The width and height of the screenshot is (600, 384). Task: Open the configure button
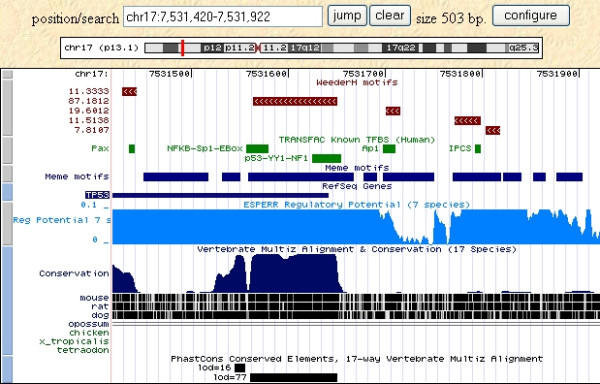531,16
